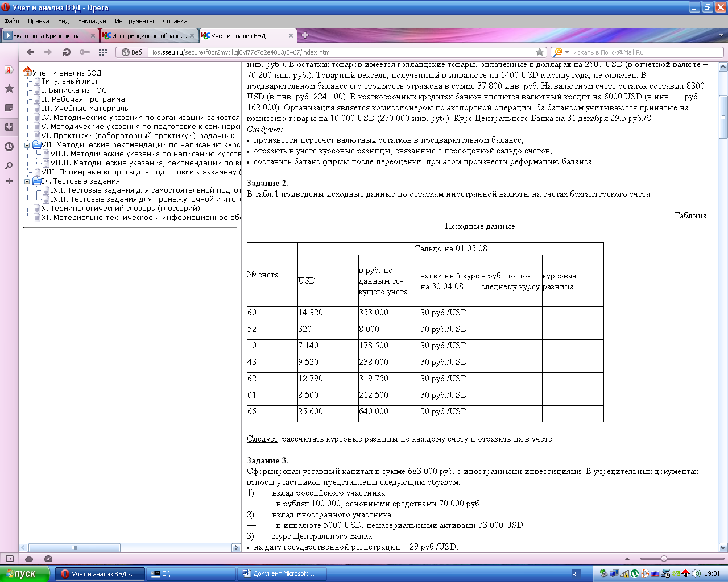Image resolution: width=728 pixels, height=582 pixels.
Task: Collapse the IX. Тестовые задания node
Action: point(27,181)
